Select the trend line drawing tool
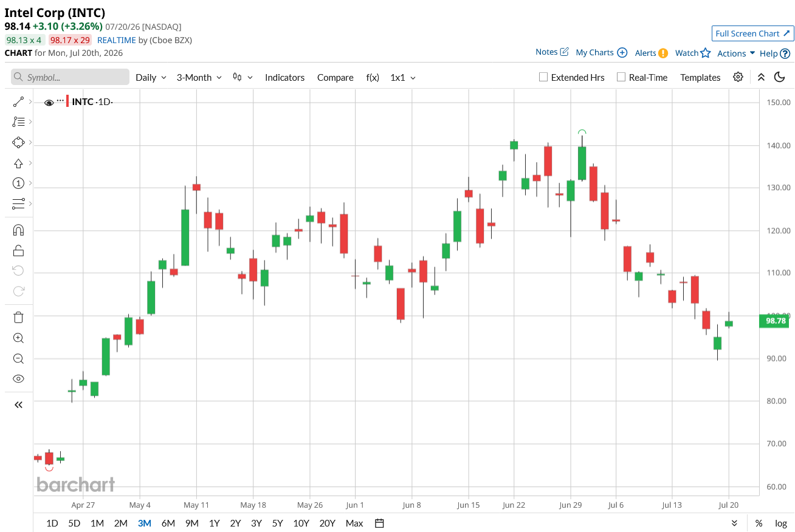Viewport: 795px width, 532px height. tap(18, 102)
